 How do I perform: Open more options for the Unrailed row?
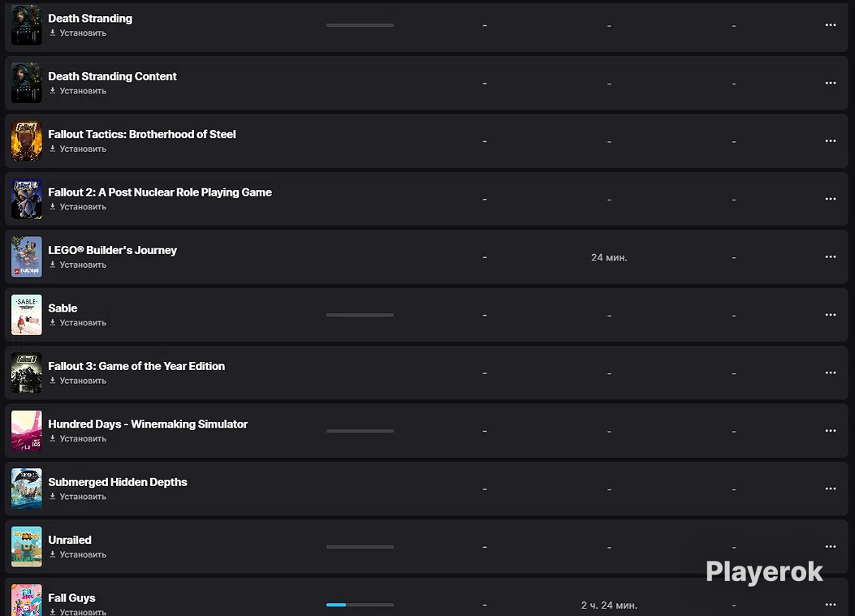coord(830,546)
